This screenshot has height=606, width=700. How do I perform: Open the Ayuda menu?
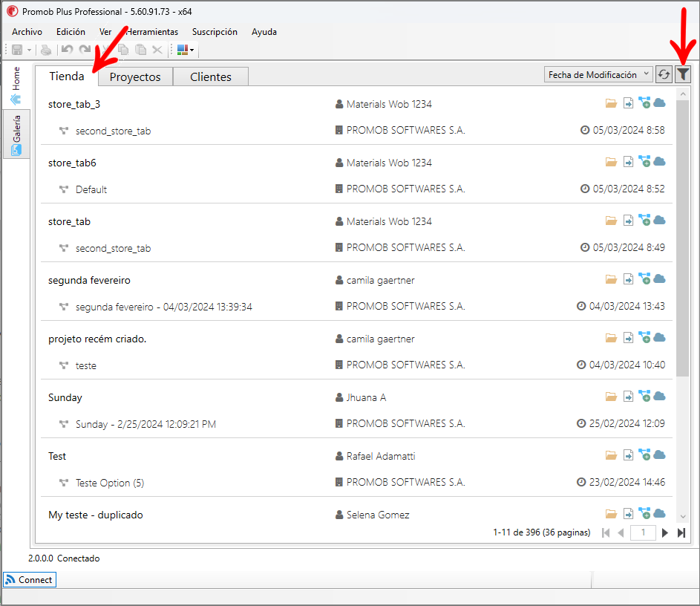(264, 32)
